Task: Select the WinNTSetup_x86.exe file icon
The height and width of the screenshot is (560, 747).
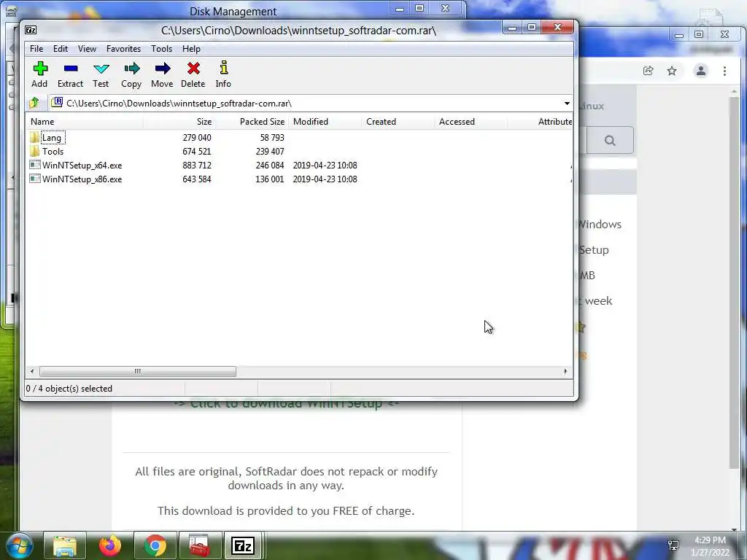Action: (35, 179)
